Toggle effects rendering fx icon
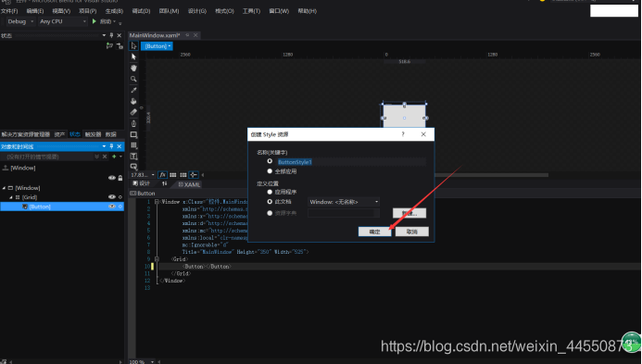Screen dimensions: 642x364 (x=162, y=175)
